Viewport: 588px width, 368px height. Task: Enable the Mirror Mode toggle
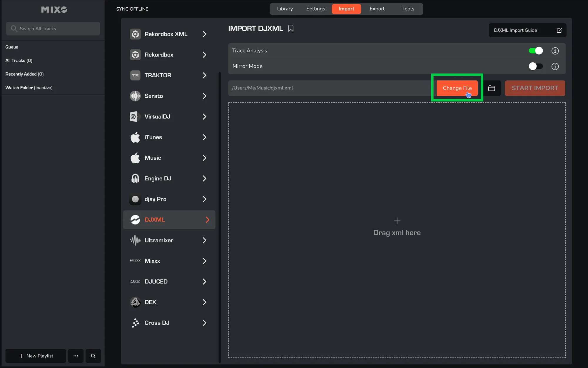pyautogui.click(x=536, y=66)
